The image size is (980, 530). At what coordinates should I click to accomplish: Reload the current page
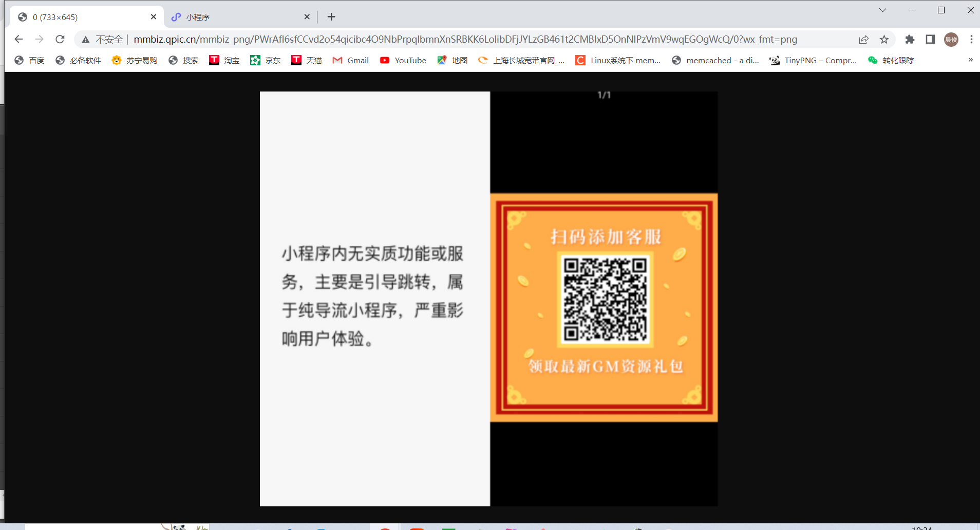pyautogui.click(x=60, y=39)
